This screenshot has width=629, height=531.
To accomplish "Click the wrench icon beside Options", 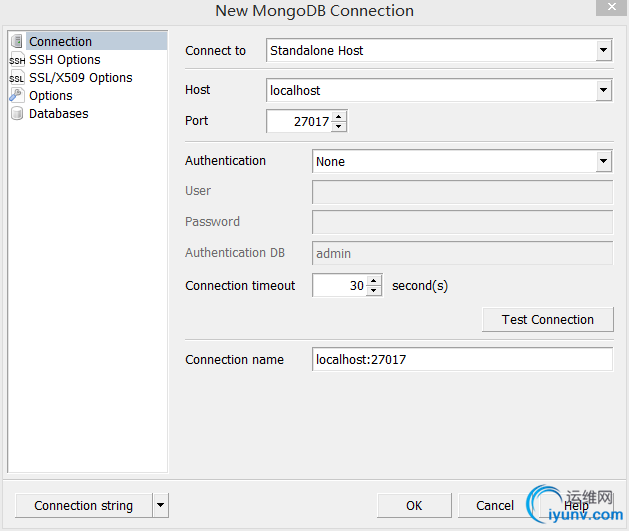I will [x=16, y=95].
